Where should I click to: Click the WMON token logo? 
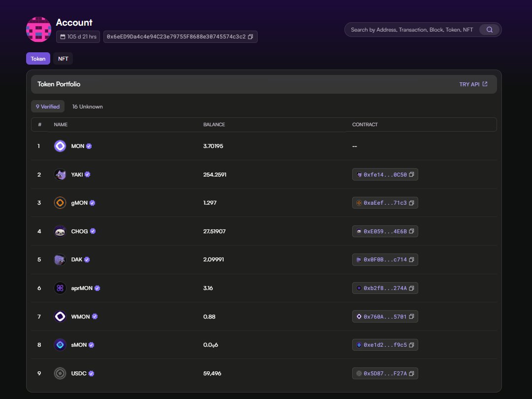point(60,317)
